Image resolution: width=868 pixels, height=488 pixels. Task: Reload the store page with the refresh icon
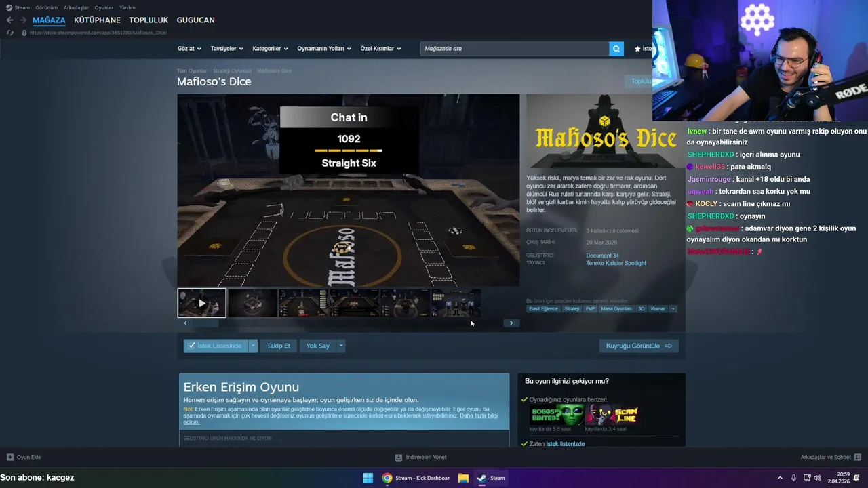[9, 33]
